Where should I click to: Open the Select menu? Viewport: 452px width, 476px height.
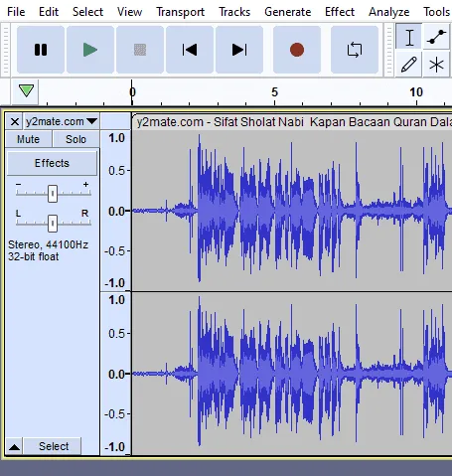click(x=87, y=12)
